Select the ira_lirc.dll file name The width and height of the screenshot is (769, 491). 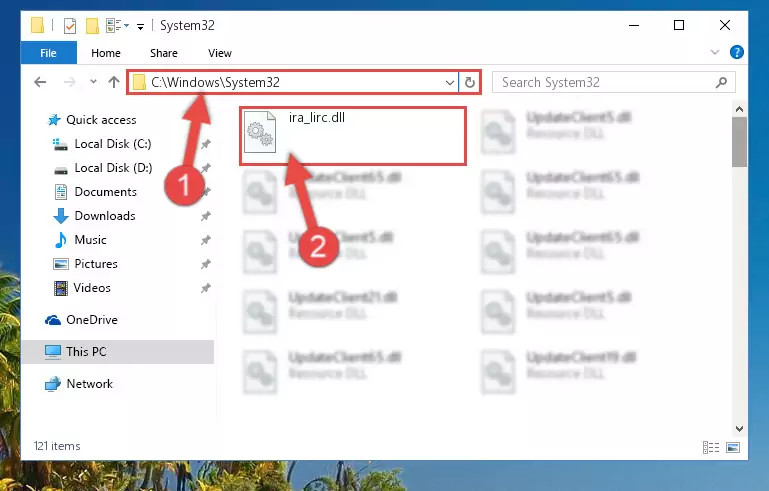[317, 118]
